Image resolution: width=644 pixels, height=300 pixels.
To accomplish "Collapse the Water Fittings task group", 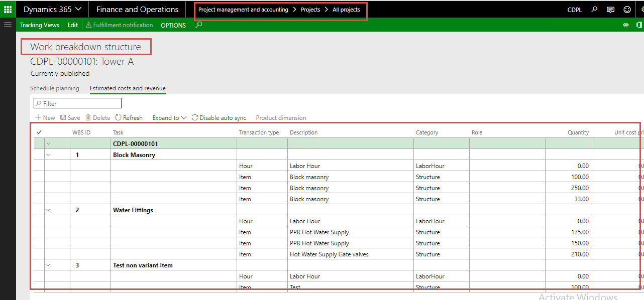I will coord(48,210).
